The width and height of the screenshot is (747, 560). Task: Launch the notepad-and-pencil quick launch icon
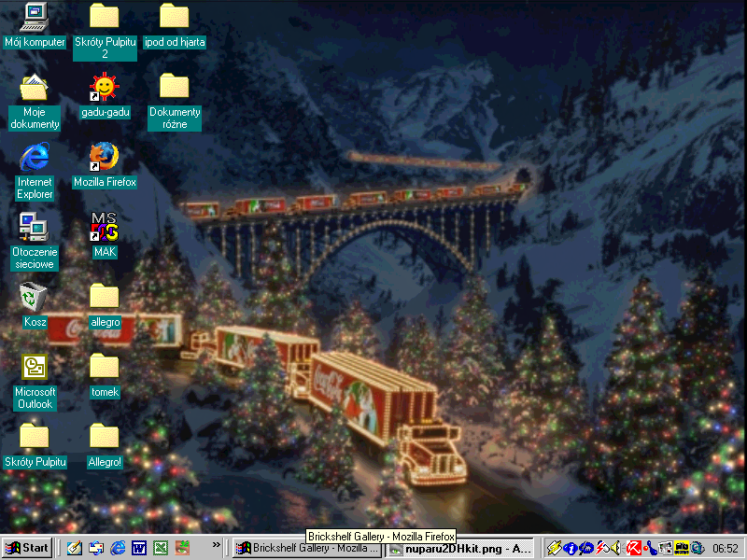pos(75,548)
